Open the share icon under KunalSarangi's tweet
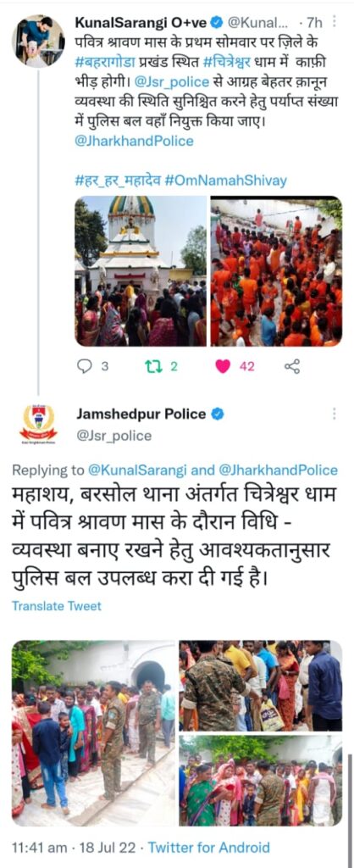Screen dimensions: 354x868 [x=292, y=366]
